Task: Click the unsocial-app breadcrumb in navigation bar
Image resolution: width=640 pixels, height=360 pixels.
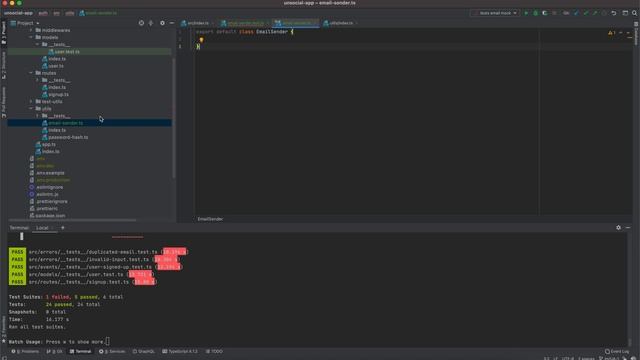Action: tap(18, 13)
